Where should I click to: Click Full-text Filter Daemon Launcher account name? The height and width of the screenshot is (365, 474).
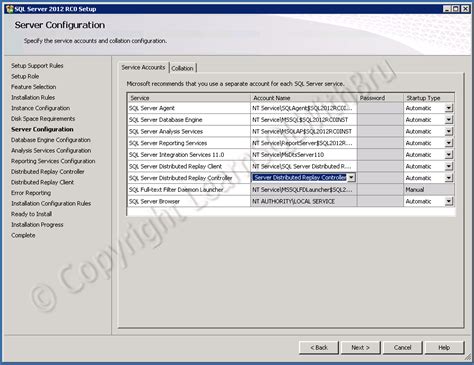click(304, 190)
